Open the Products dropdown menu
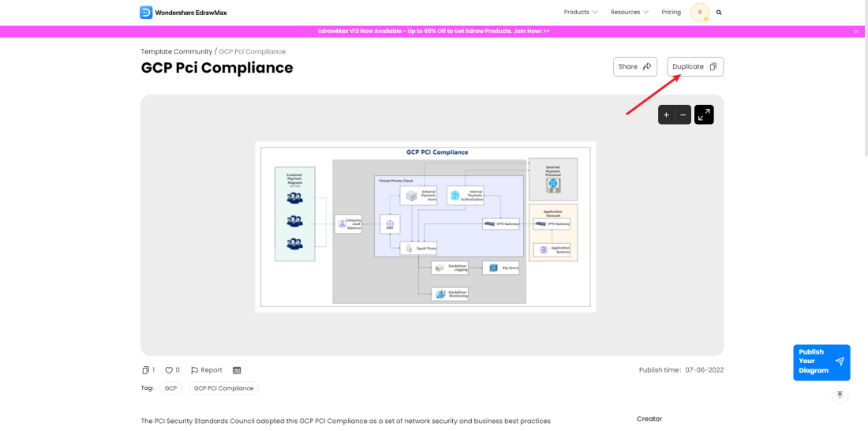The height and width of the screenshot is (431, 868). (581, 12)
